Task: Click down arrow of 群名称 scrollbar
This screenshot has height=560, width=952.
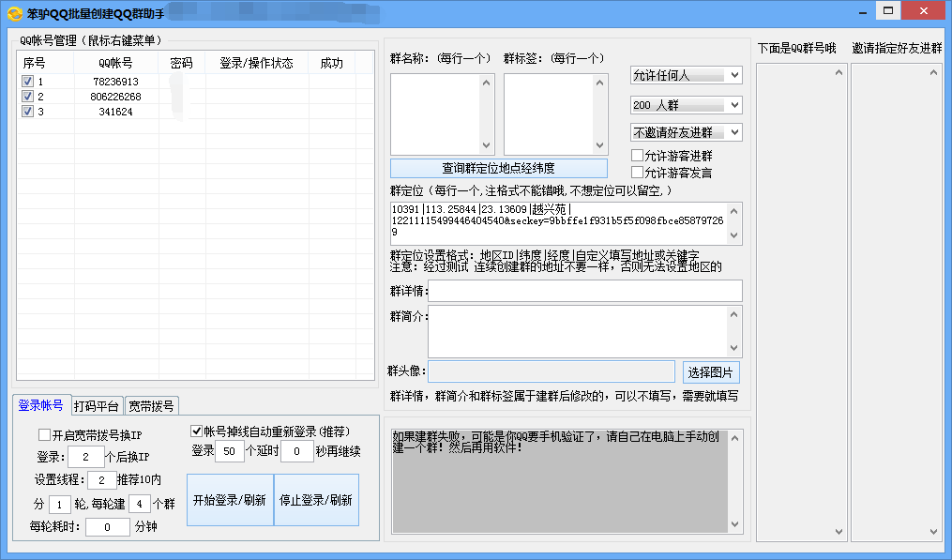Action: [487, 145]
